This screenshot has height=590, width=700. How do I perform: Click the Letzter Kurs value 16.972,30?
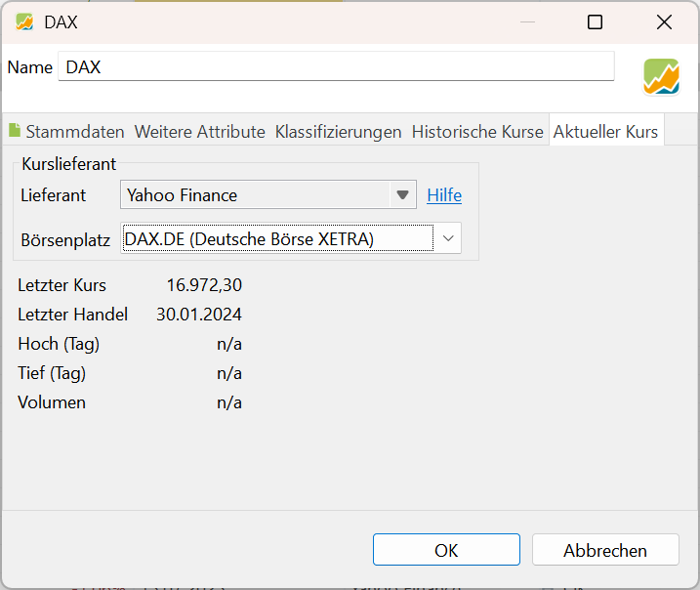(x=204, y=285)
